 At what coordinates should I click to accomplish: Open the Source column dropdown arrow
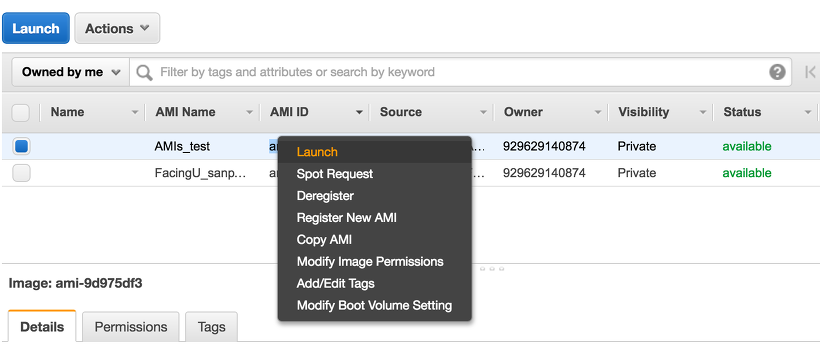coord(483,112)
